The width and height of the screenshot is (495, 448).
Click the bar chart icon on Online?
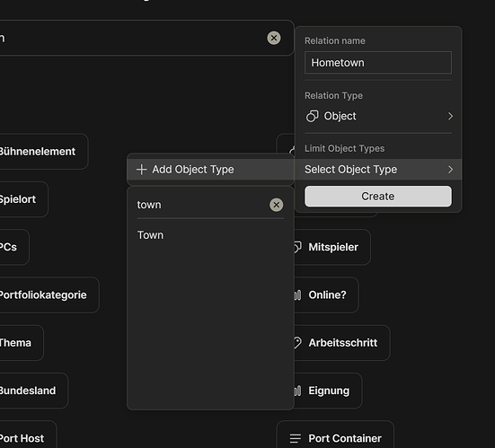tap(297, 295)
